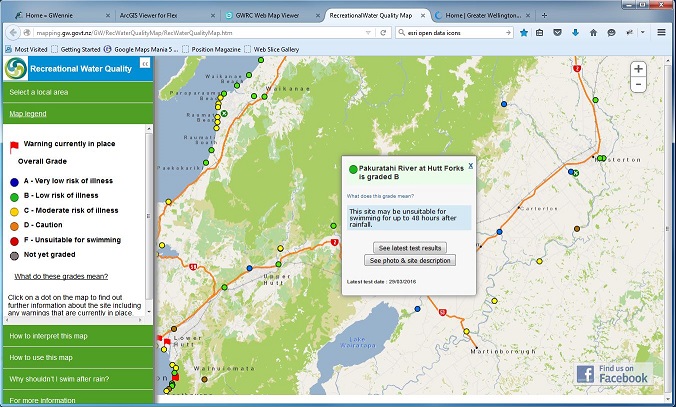
Task: Click the 'D - Caution' legend text
Action: click(43, 225)
